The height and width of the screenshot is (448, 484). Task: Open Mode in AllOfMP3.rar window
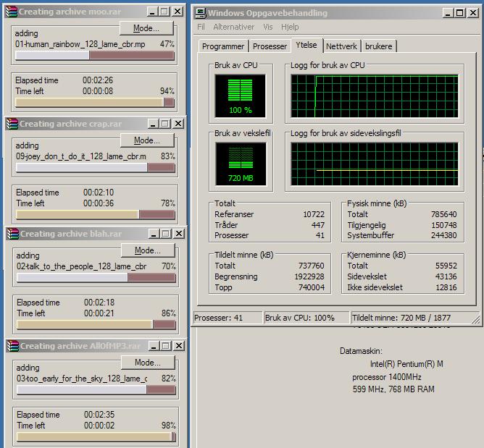148,363
